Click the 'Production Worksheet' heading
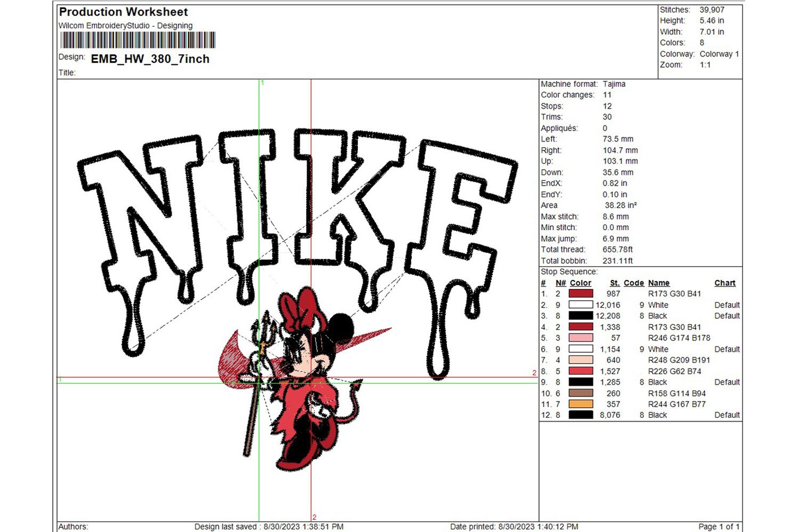The height and width of the screenshot is (532, 800). click(123, 12)
